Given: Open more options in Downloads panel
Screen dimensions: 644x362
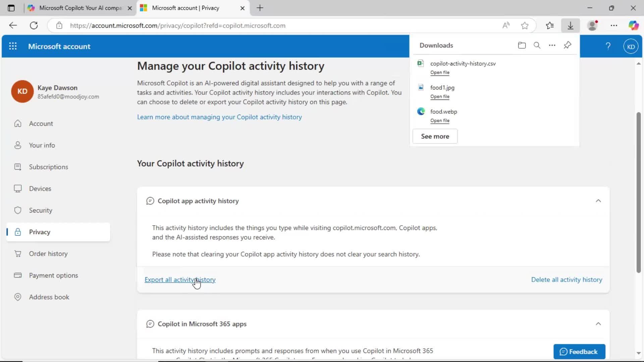Looking at the screenshot, I should pyautogui.click(x=552, y=45).
